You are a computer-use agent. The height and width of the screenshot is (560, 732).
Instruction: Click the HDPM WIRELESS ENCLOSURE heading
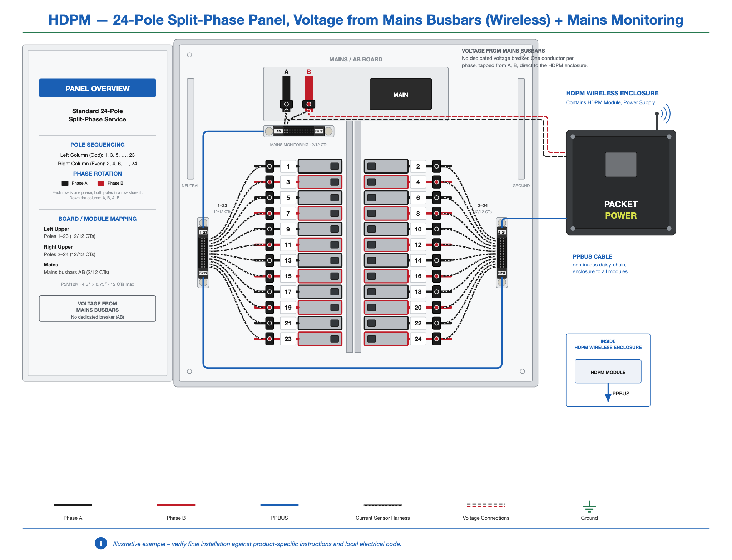tap(612, 93)
